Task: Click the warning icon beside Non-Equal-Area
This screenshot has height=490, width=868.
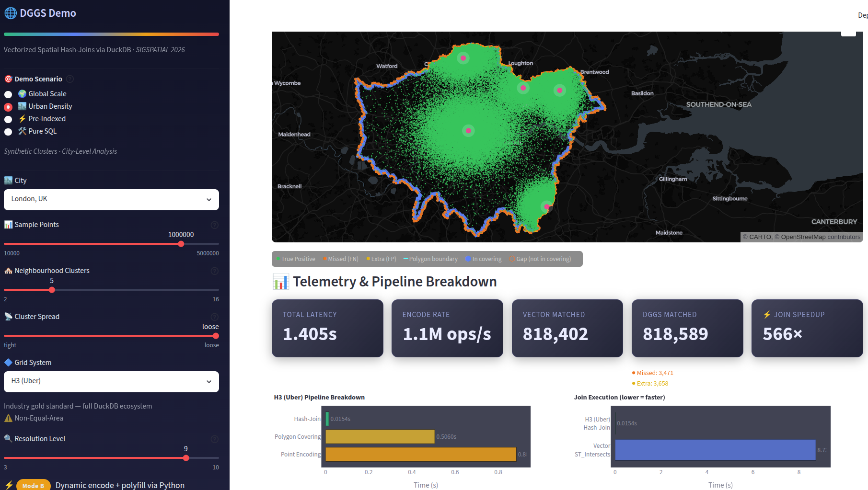Action: click(x=8, y=418)
